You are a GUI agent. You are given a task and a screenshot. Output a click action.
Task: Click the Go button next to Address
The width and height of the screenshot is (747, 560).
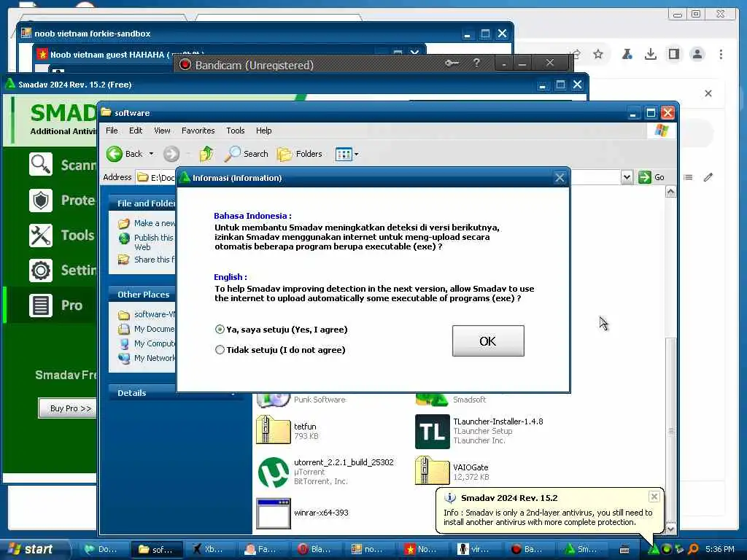point(651,177)
